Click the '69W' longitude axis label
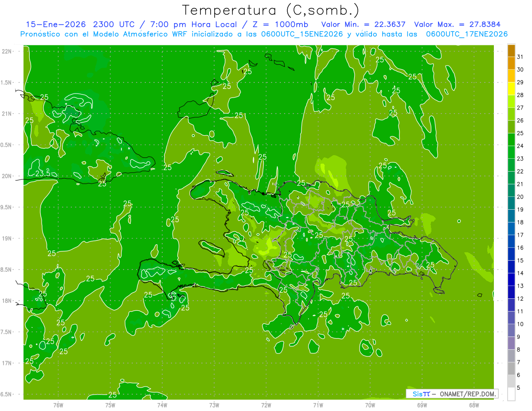532x411 pixels. 422,405
